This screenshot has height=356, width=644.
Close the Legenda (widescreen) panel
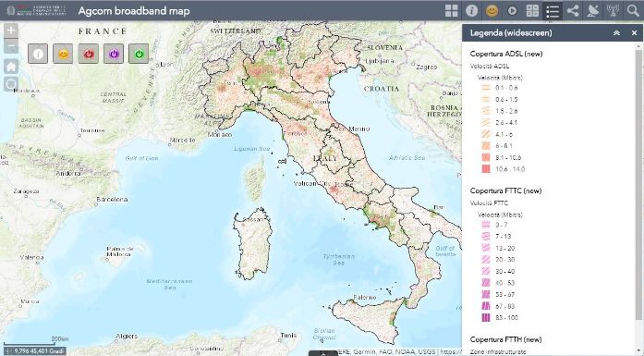pyautogui.click(x=634, y=33)
